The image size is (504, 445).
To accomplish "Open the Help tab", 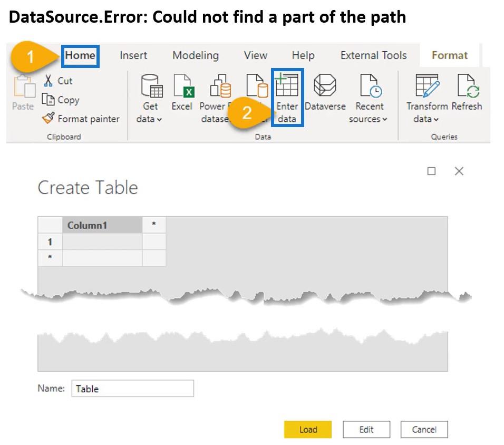I will [303, 56].
